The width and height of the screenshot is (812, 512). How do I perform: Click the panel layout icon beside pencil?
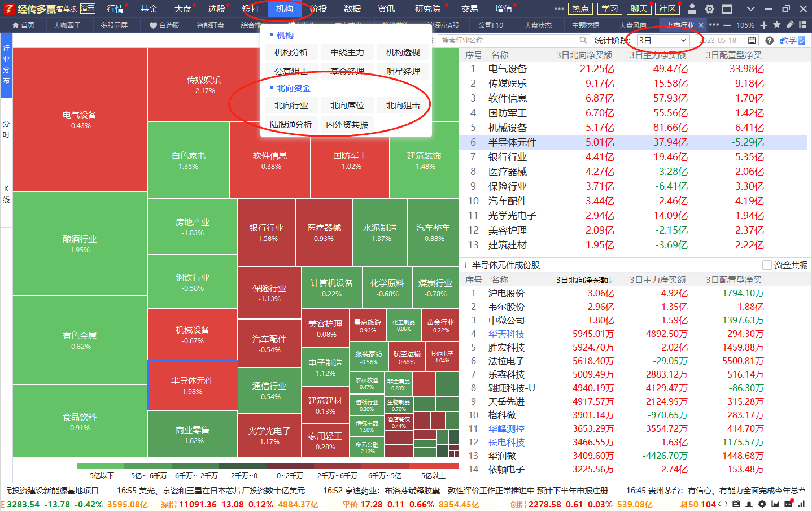tap(803, 25)
